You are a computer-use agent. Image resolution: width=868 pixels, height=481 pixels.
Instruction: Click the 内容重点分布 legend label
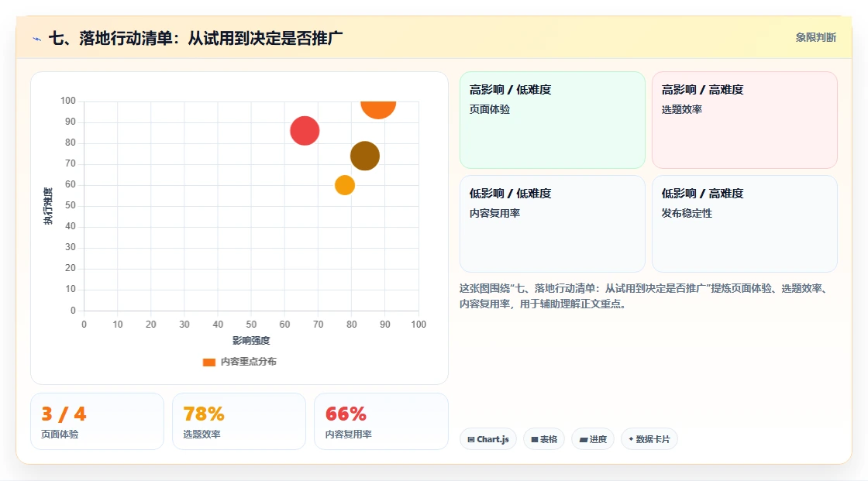tap(249, 362)
